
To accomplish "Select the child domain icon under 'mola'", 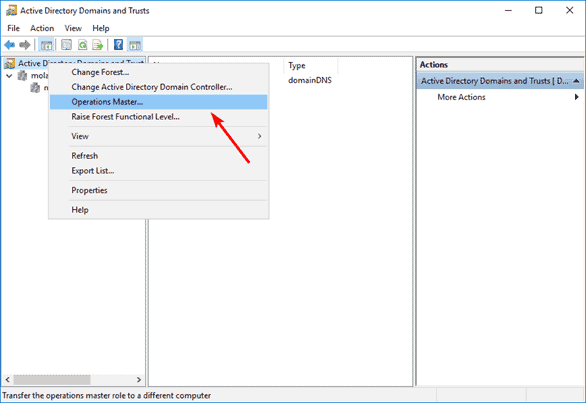I will pyautogui.click(x=35, y=88).
